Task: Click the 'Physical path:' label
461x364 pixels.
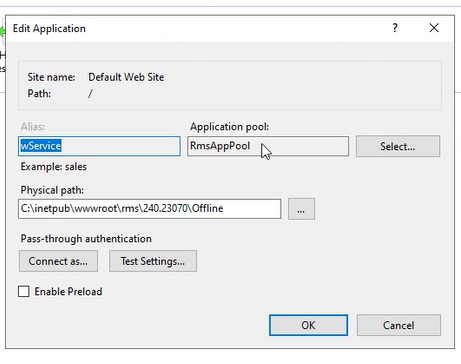Action: click(52, 190)
